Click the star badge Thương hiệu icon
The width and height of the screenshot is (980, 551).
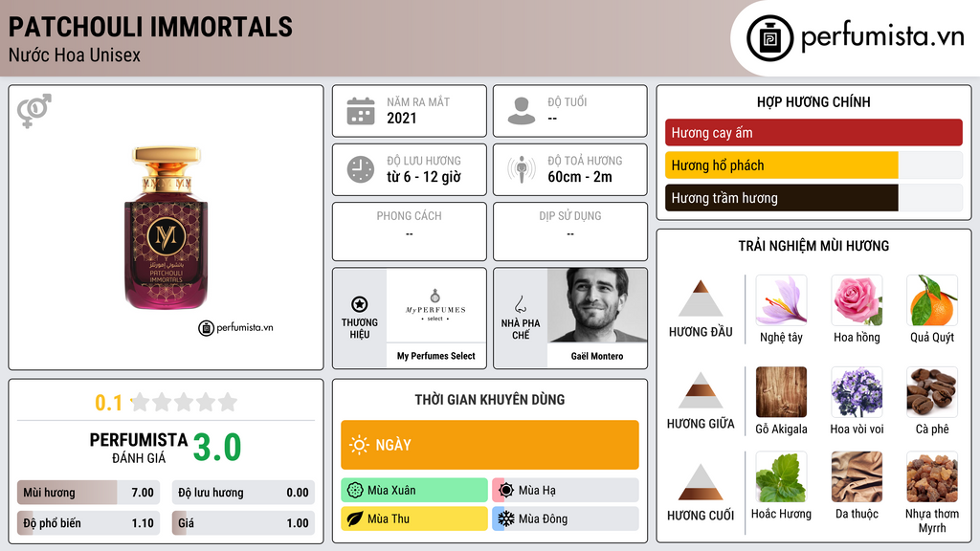[360, 304]
